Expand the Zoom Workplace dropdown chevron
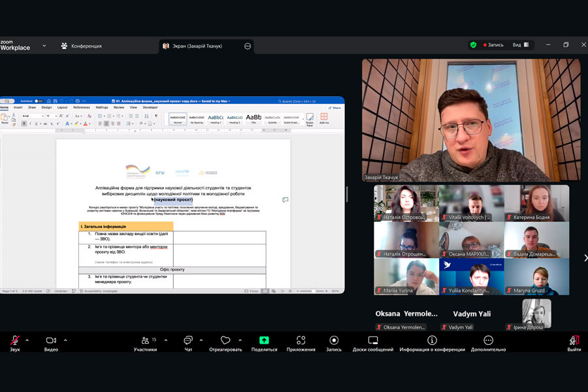This screenshot has height=392, width=588. 44,46
